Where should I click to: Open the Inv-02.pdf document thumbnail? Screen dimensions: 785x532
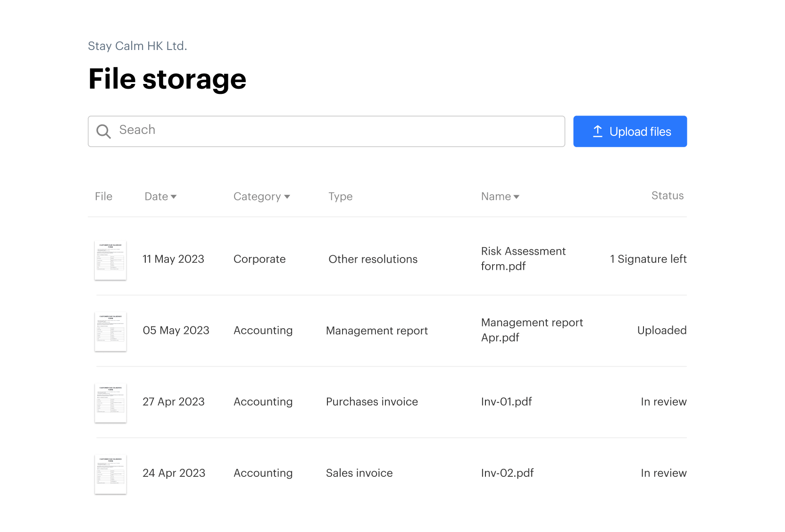[110, 474]
